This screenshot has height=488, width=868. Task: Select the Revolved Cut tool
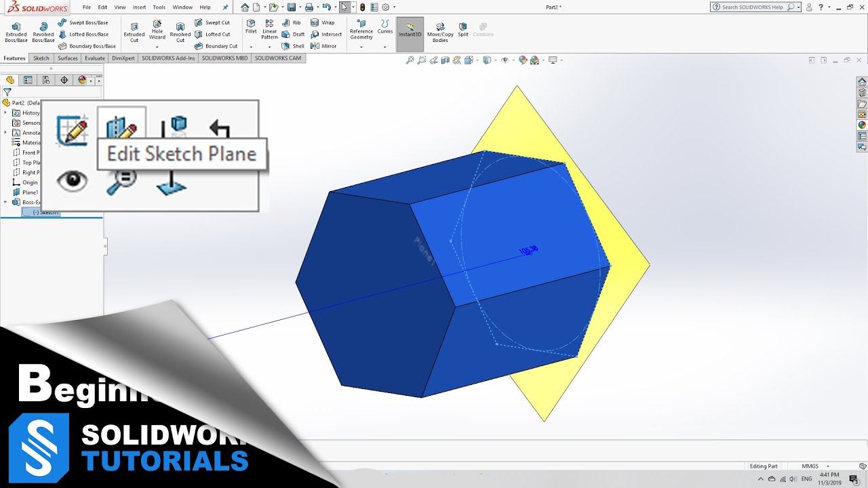(180, 31)
